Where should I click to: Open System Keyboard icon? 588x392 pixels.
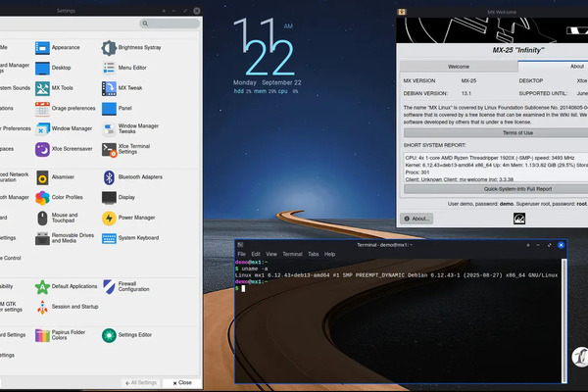[109, 238]
